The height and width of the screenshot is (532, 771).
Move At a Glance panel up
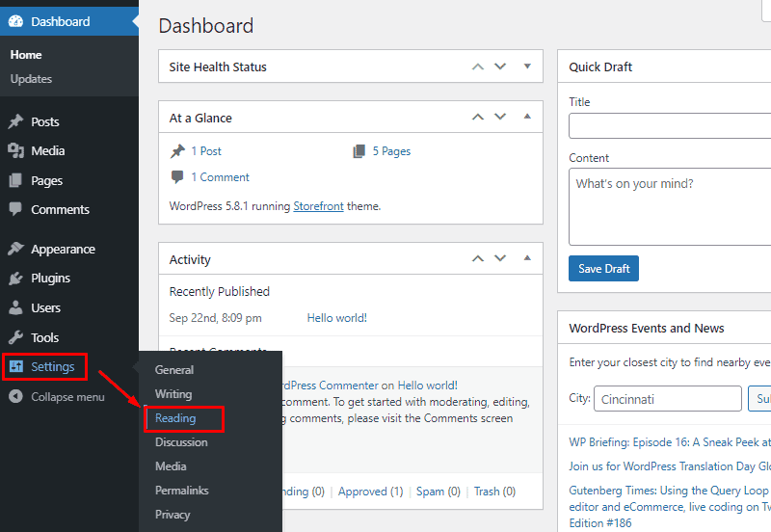[x=478, y=117]
